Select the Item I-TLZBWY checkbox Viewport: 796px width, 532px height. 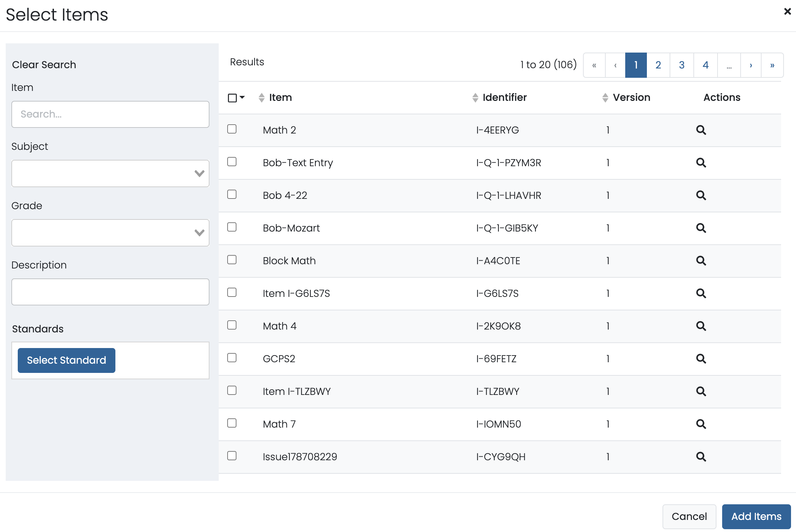pyautogui.click(x=232, y=391)
